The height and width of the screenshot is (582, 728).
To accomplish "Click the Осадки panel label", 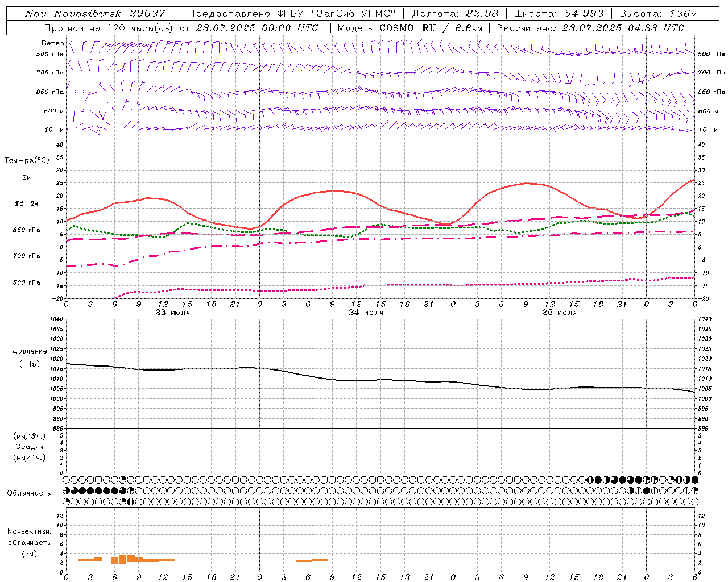I will [x=30, y=447].
